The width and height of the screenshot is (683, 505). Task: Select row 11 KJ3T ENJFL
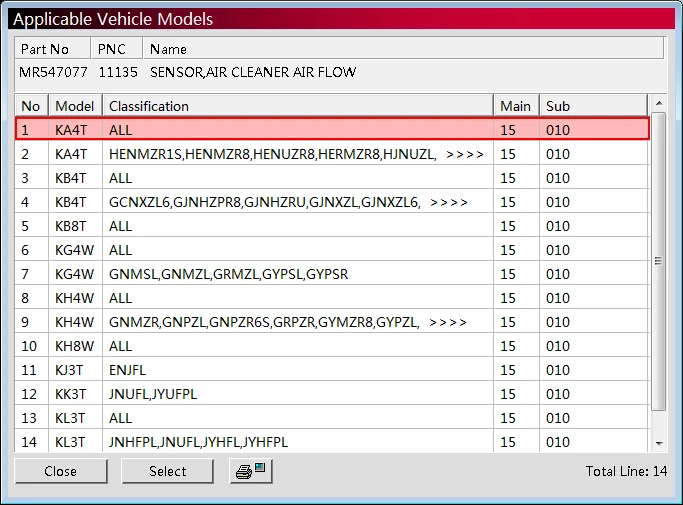pyautogui.click(x=332, y=369)
